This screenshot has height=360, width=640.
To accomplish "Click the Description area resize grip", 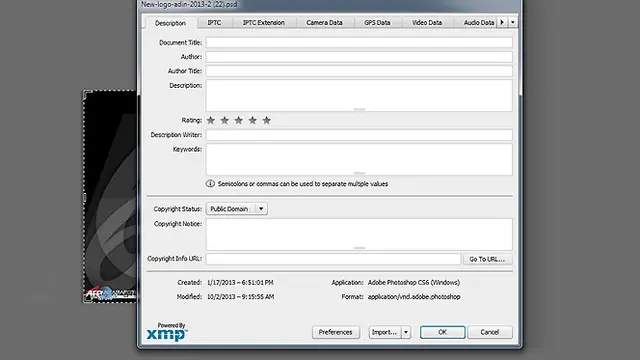I will coord(359,109).
